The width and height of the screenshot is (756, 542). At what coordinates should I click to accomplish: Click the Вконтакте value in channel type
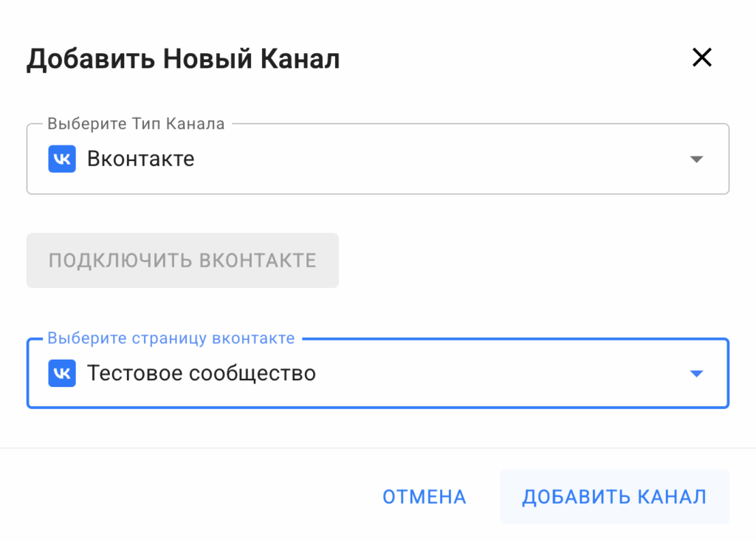[140, 159]
